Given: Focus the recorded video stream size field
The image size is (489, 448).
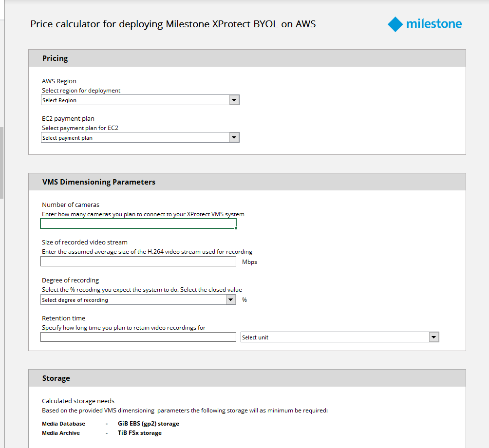Looking at the screenshot, I should click(x=138, y=261).
